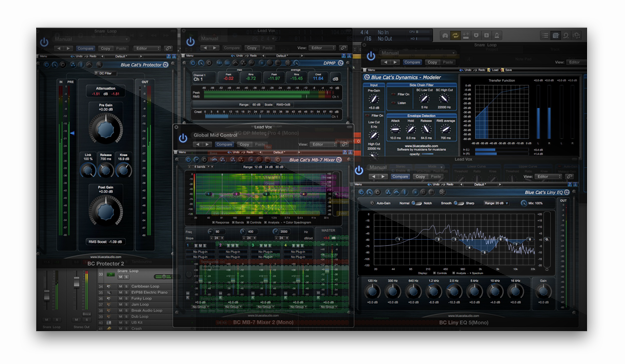Open the Editor view dropdown in Protector window
This screenshot has width=625, height=364.
[147, 48]
